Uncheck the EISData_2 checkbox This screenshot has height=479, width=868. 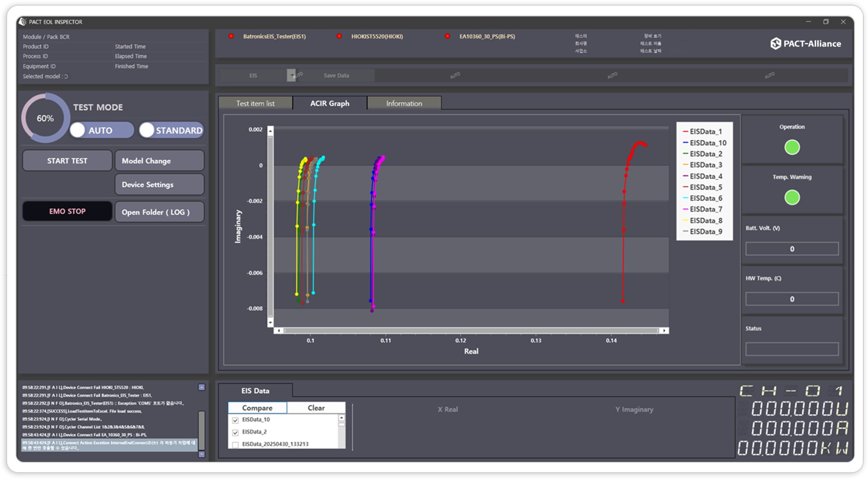(235, 432)
